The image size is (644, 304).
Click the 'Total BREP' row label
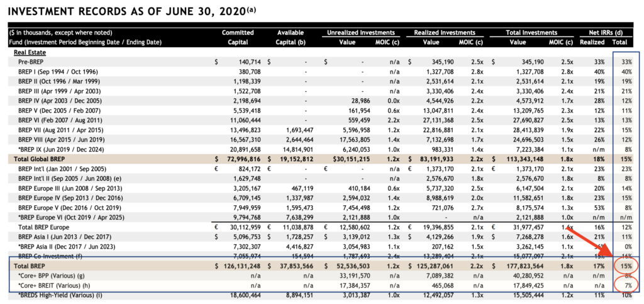[29, 266]
